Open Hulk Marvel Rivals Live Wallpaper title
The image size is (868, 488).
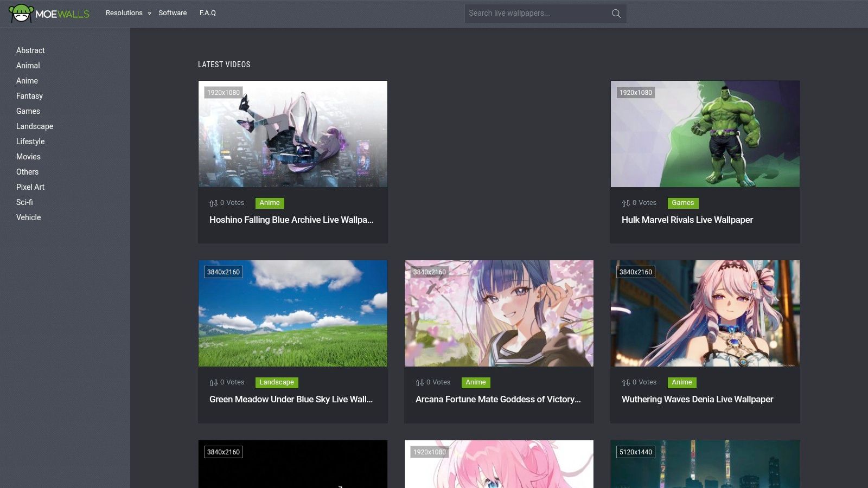687,220
